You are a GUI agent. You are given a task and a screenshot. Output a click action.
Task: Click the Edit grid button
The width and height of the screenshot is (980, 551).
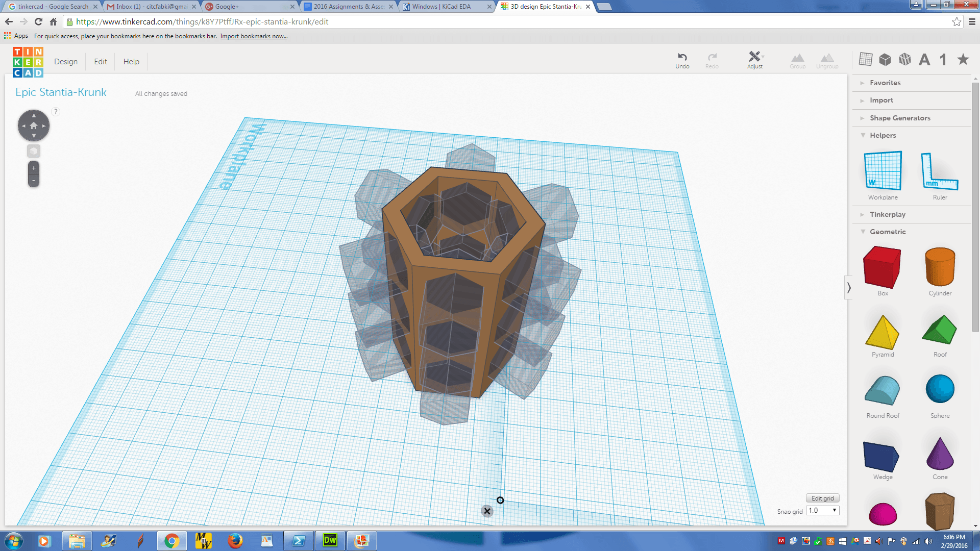click(x=822, y=498)
